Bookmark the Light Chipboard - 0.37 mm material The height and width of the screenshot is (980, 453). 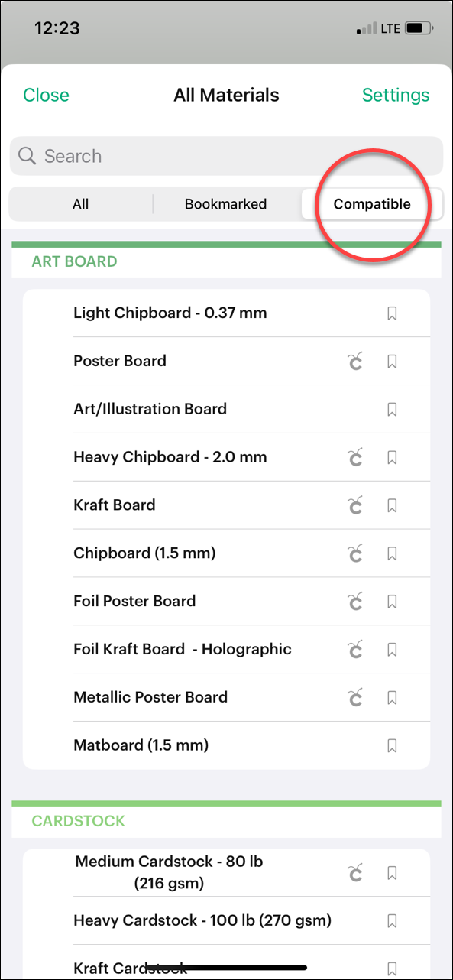coord(392,313)
